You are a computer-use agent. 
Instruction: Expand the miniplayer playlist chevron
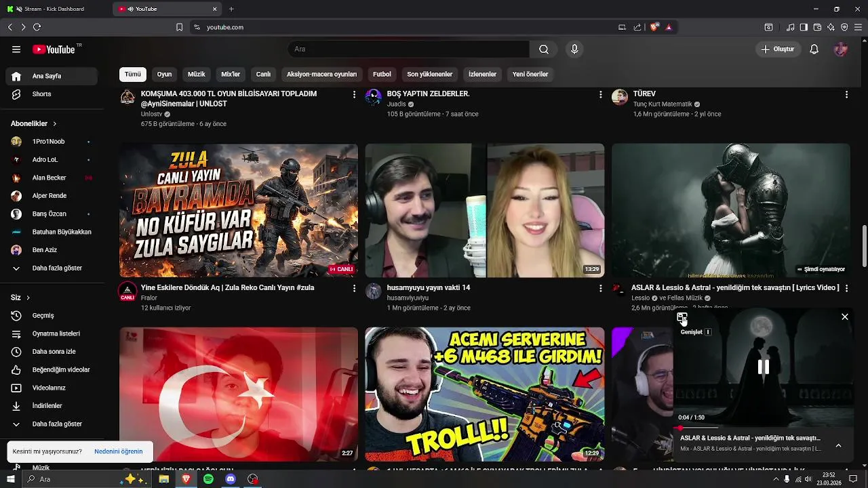coord(839,445)
